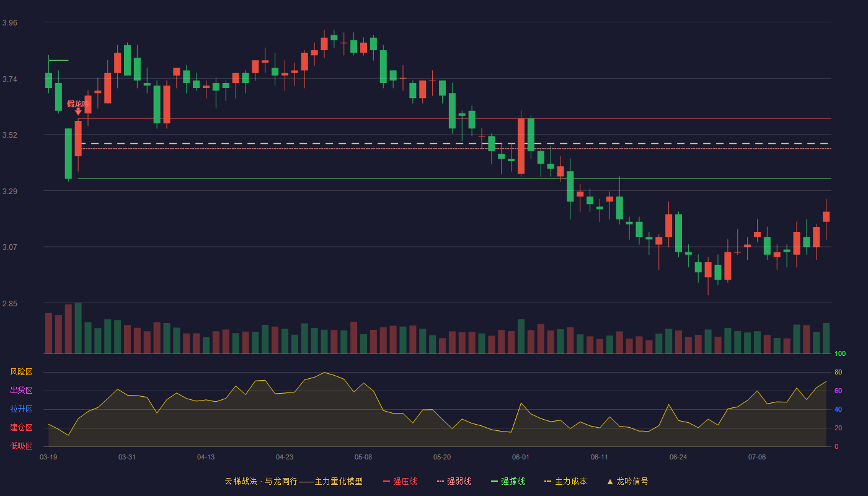Select the 拉升区 zone label
Image resolution: width=868 pixels, height=496 pixels.
21,409
